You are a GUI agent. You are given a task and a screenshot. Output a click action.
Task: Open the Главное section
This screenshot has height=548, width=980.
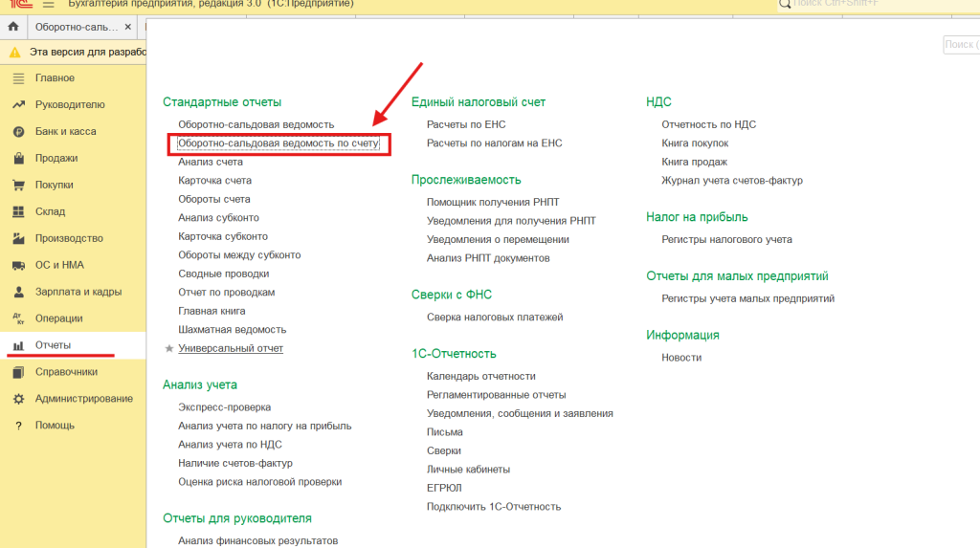tap(55, 78)
